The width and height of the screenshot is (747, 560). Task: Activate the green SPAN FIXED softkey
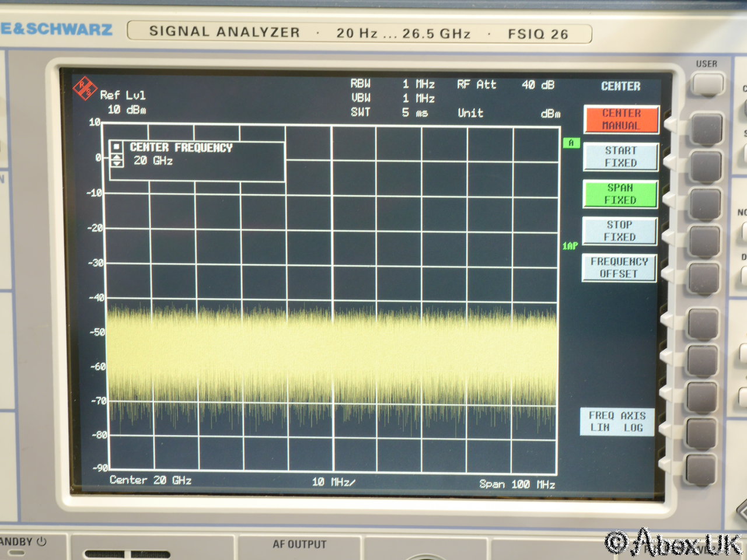[620, 194]
